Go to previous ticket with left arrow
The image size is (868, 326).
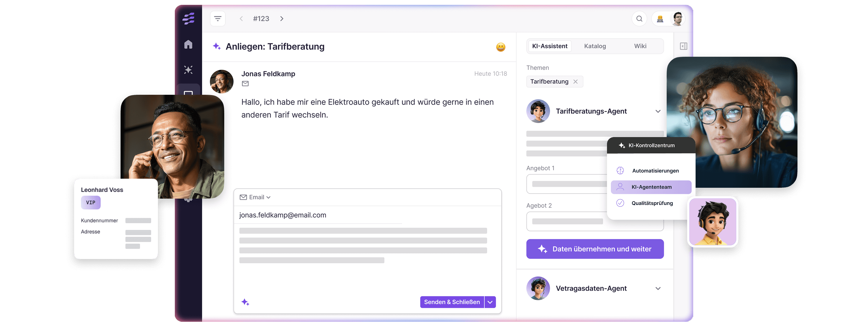[x=241, y=18]
